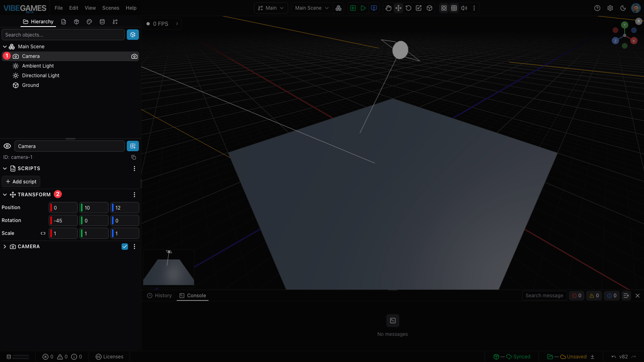644x362 pixels.
Task: Open the Main Scene dropdown
Action: click(x=312, y=8)
